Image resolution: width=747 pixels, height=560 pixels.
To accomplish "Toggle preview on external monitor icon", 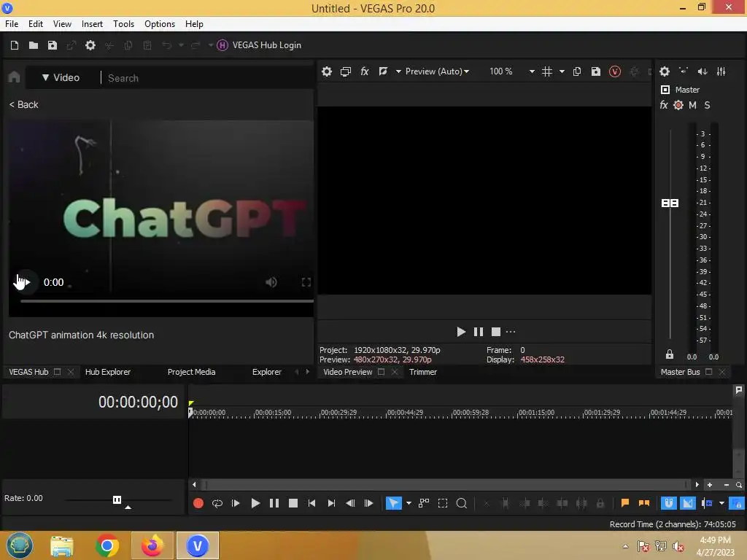I will click(x=346, y=71).
